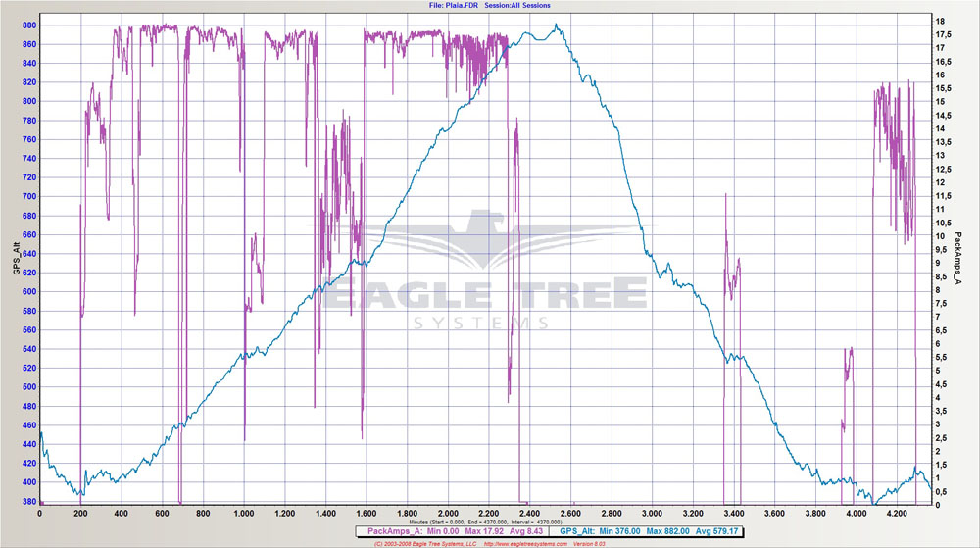Click the 700 value on the GPS_Alt axis
Screen dimensions: 980x548
[x=29, y=196]
